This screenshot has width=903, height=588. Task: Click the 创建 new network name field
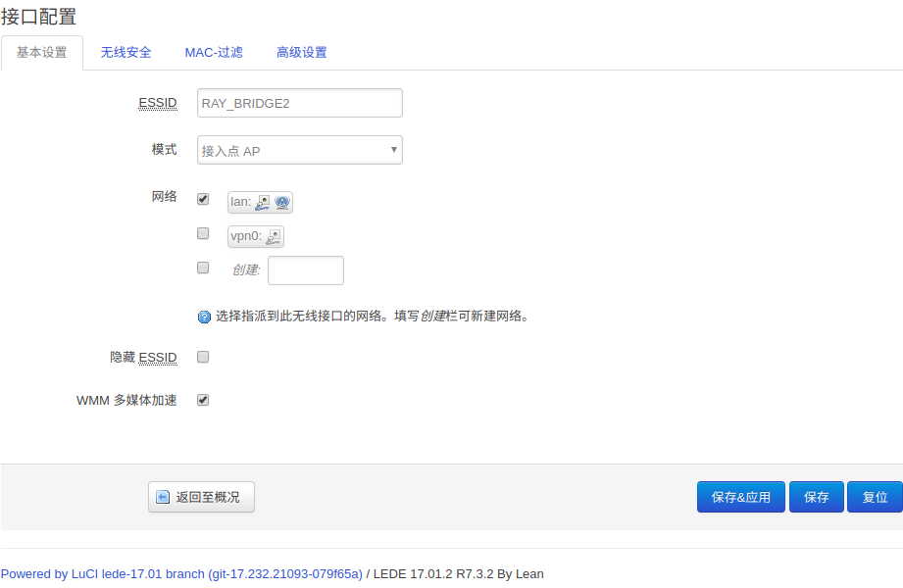pyautogui.click(x=305, y=270)
